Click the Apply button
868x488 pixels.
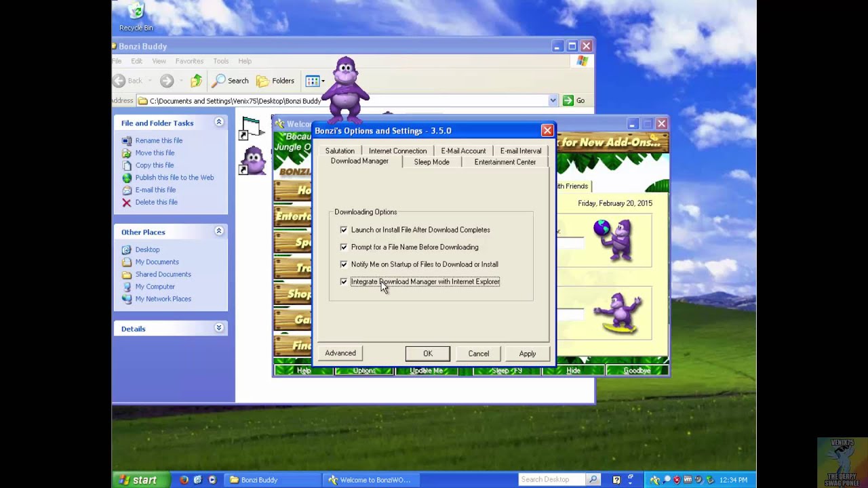click(527, 354)
